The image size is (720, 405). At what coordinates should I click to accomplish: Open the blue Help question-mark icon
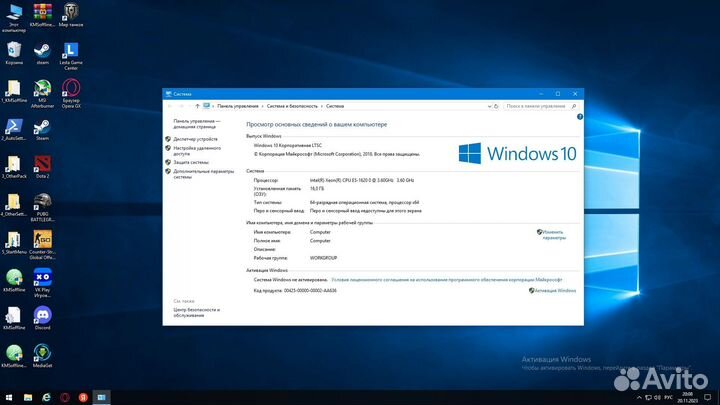pyautogui.click(x=579, y=117)
